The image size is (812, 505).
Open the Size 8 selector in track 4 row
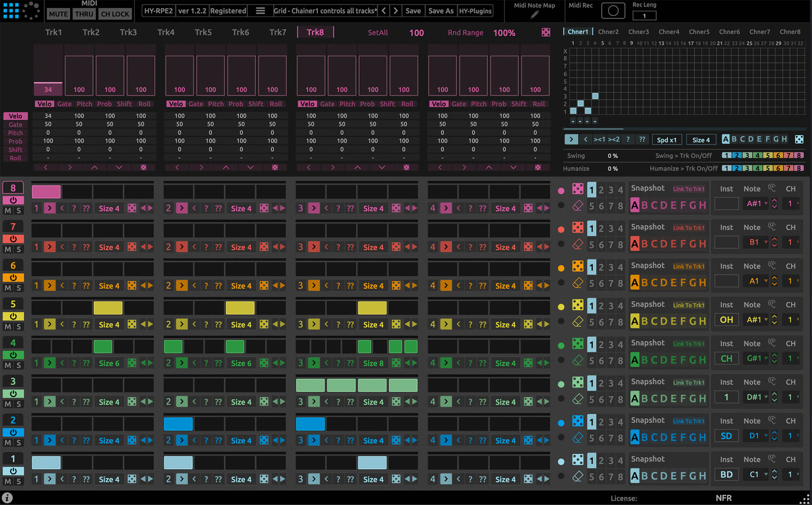click(373, 363)
